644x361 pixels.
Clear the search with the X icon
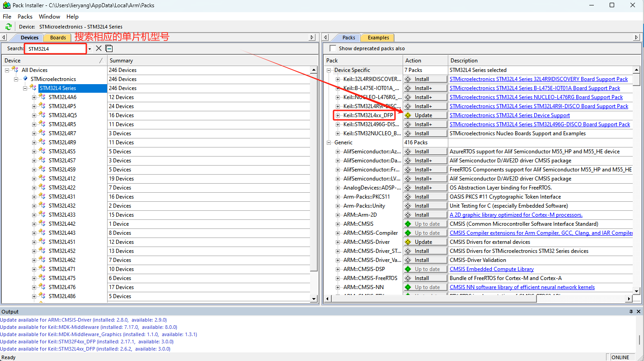pos(99,48)
